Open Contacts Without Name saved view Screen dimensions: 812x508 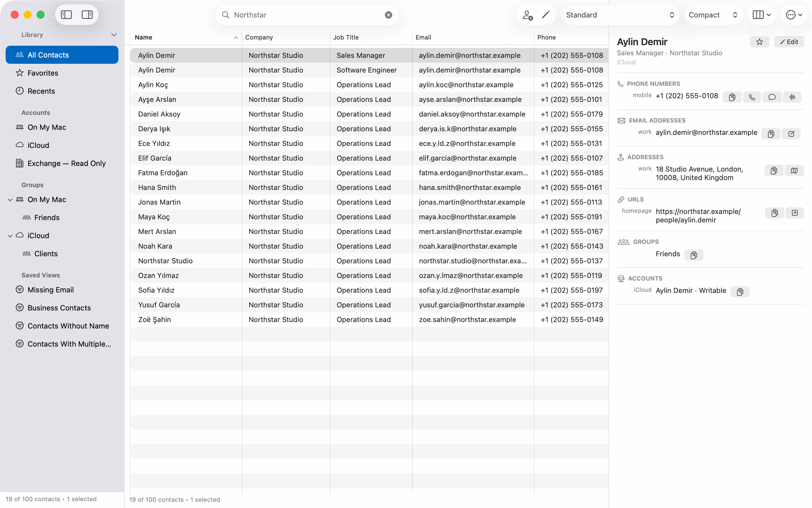tap(62, 326)
